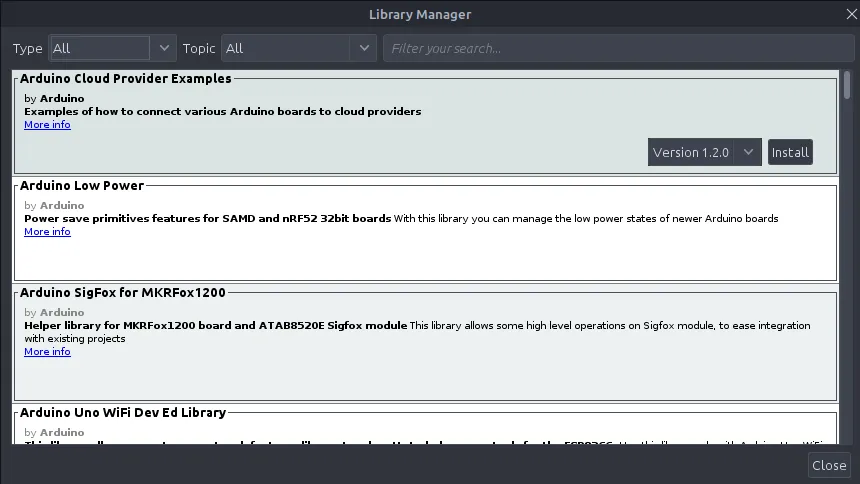The height and width of the screenshot is (484, 860).
Task: Open More info for Arduino SigFox library
Action: pos(47,352)
